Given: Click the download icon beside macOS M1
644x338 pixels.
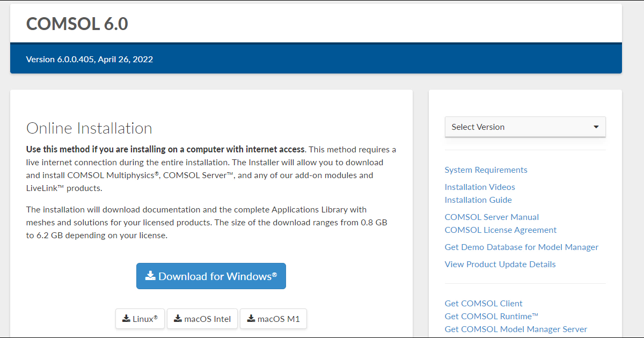Looking at the screenshot, I should point(251,318).
